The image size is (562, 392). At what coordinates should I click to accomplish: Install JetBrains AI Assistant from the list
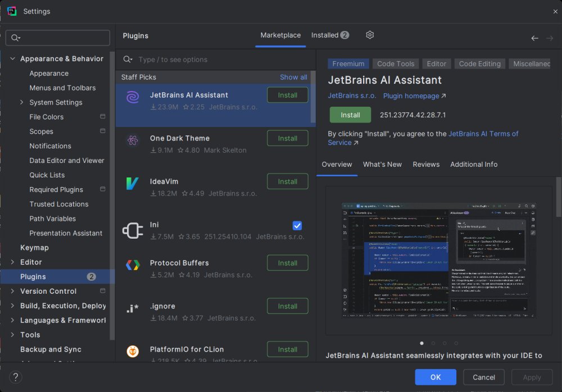pyautogui.click(x=287, y=95)
